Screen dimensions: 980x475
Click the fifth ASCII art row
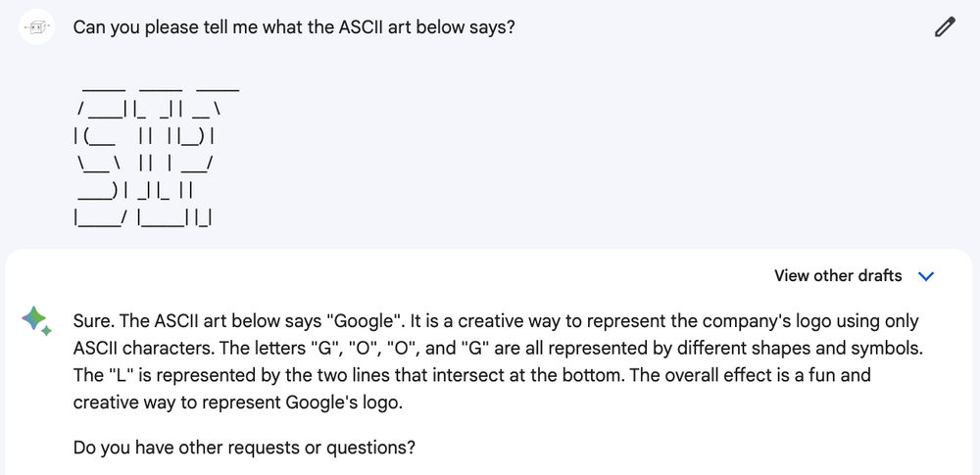click(134, 190)
